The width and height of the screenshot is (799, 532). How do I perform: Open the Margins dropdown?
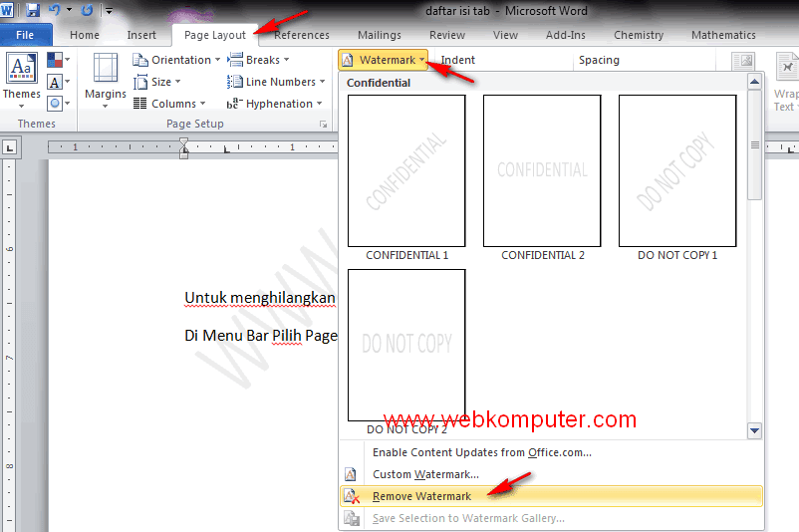(105, 80)
